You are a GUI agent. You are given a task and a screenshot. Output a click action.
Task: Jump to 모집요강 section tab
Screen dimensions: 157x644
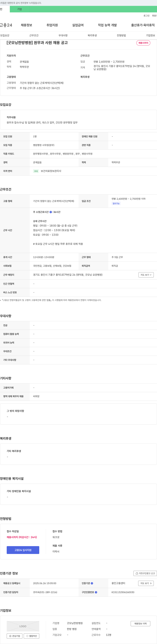tap(5, 36)
